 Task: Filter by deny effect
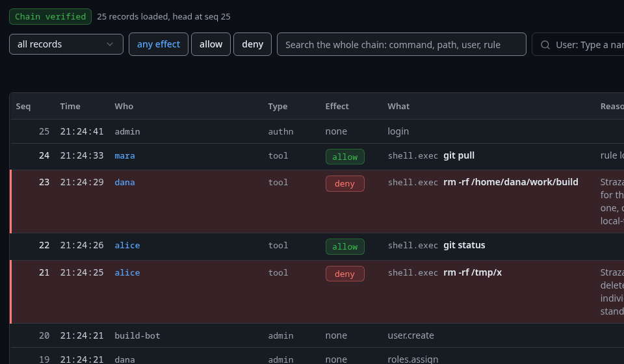[252, 44]
